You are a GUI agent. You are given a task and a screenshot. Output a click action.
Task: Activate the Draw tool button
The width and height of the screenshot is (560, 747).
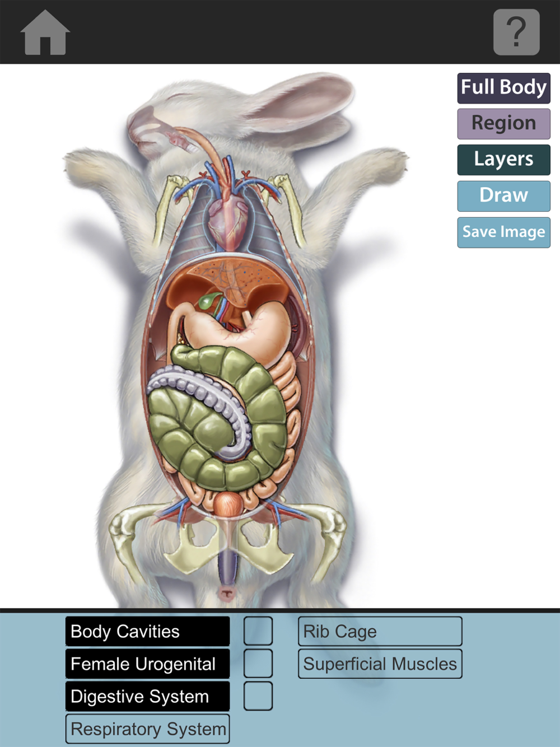point(504,196)
